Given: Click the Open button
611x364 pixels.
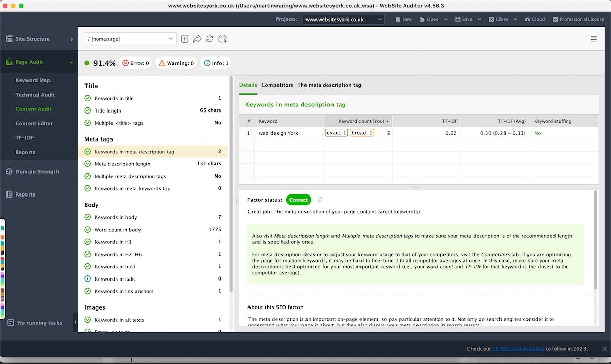Looking at the screenshot, I should click(x=429, y=19).
